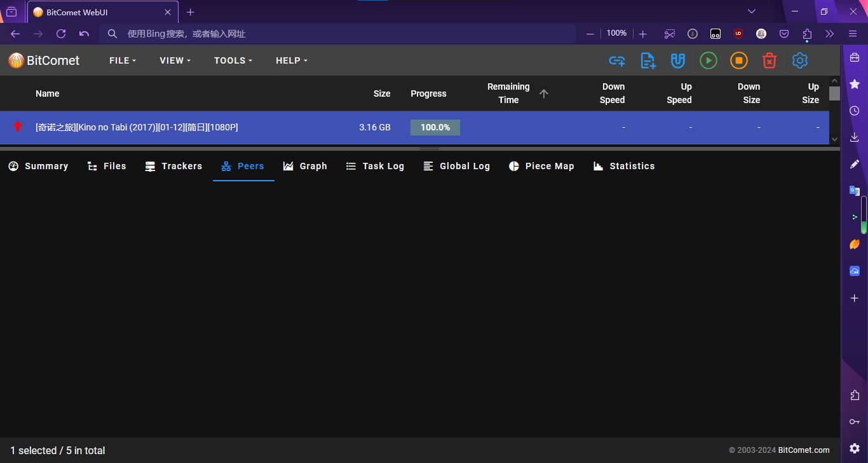Open the Piece Map tab
The width and height of the screenshot is (868, 463).
click(x=541, y=166)
